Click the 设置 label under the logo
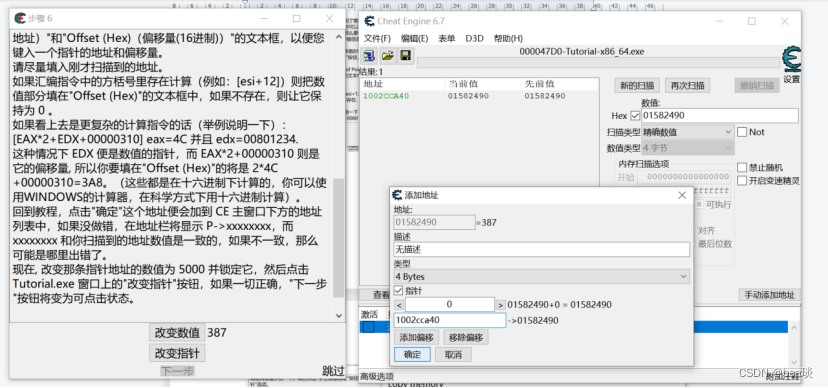The width and height of the screenshot is (828, 388). (x=792, y=80)
